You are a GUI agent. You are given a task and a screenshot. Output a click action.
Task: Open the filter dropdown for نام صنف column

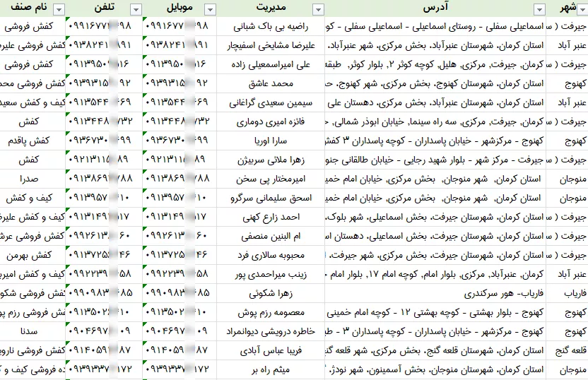[x=59, y=9]
